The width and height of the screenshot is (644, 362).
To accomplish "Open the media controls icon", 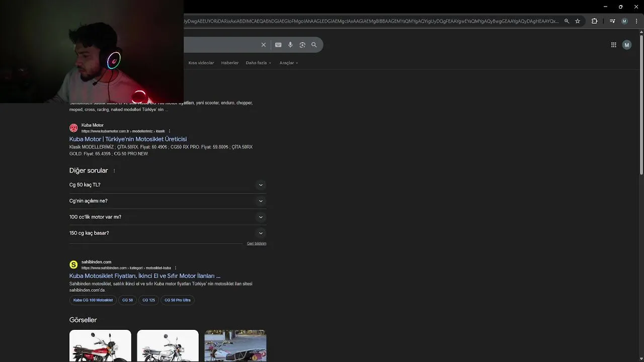I will point(612,21).
